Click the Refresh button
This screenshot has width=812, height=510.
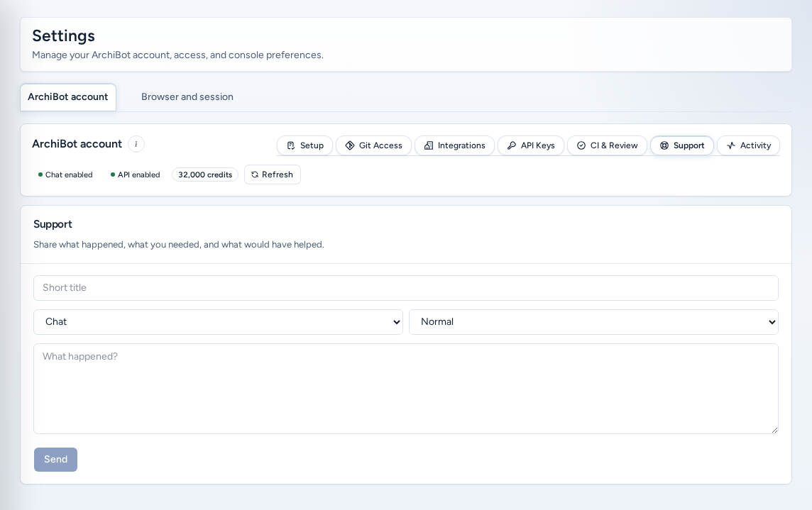pyautogui.click(x=273, y=174)
